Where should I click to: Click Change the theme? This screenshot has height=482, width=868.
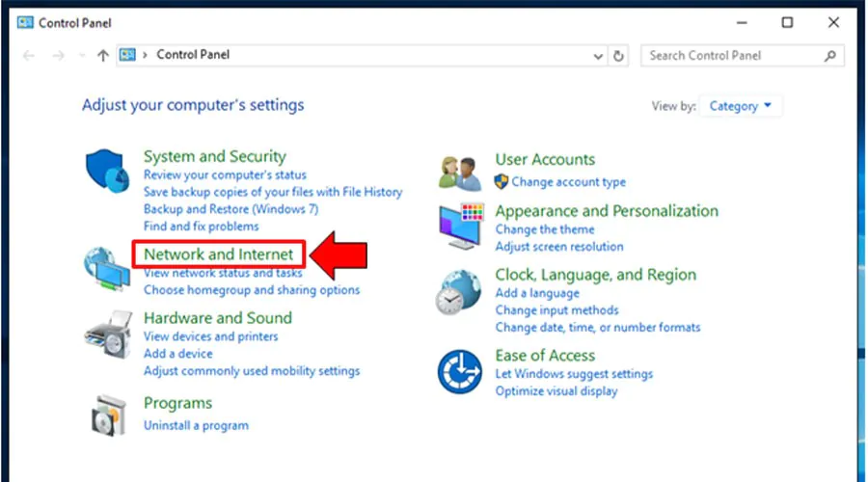pos(545,229)
